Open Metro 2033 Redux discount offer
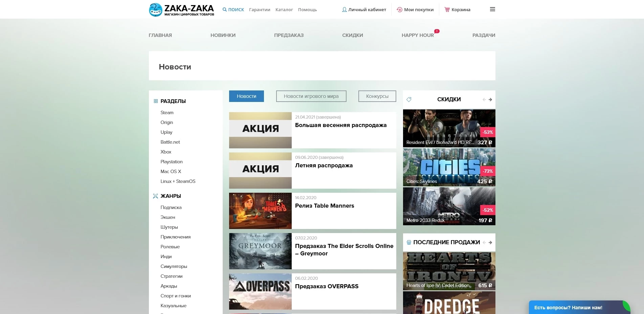Image resolution: width=644 pixels, height=314 pixels. pyautogui.click(x=449, y=206)
